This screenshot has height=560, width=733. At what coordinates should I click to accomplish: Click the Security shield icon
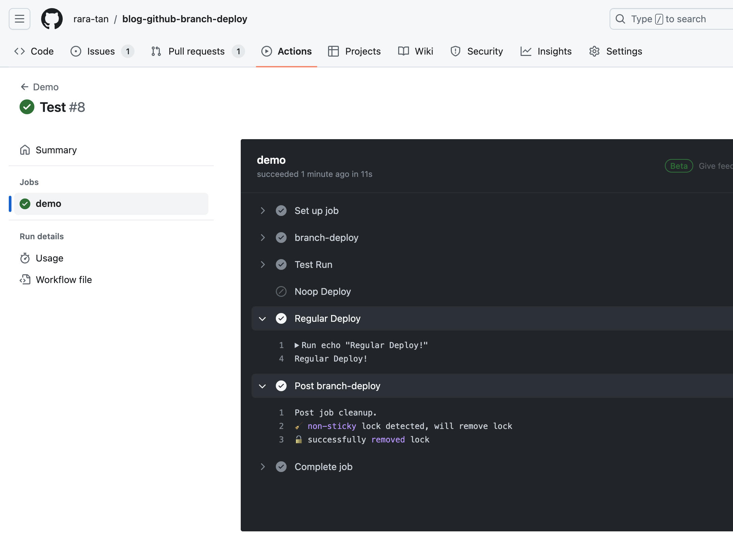point(456,51)
